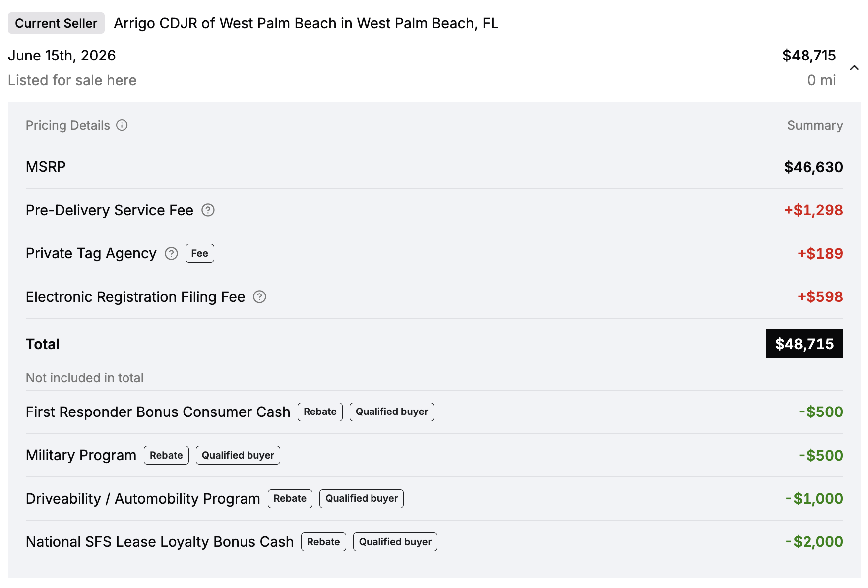Click Qualified buyer tag on Driveability Program
Viewport: 868px width, 588px height.
[x=362, y=499]
